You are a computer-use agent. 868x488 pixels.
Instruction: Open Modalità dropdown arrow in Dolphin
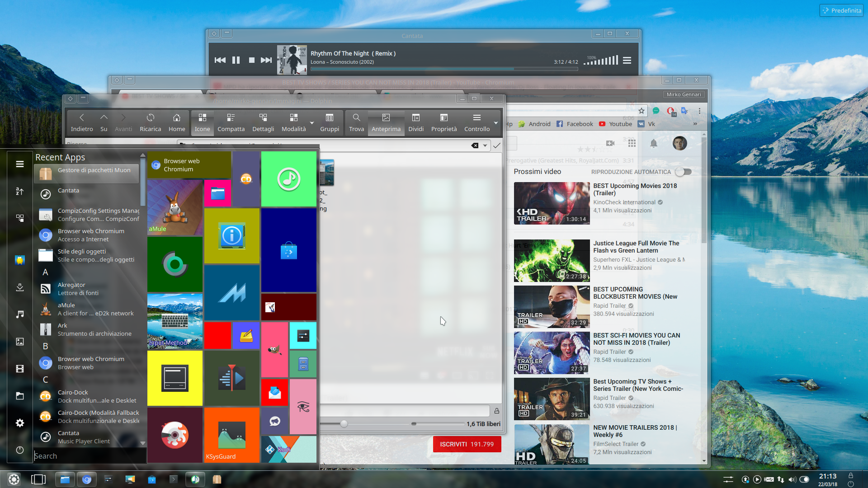pyautogui.click(x=311, y=123)
